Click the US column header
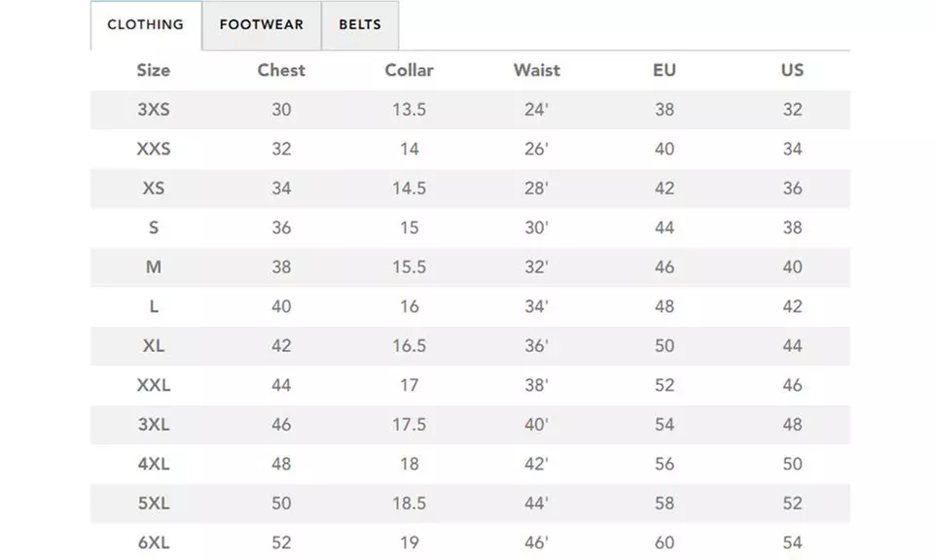Image resolution: width=934 pixels, height=560 pixels. [792, 70]
